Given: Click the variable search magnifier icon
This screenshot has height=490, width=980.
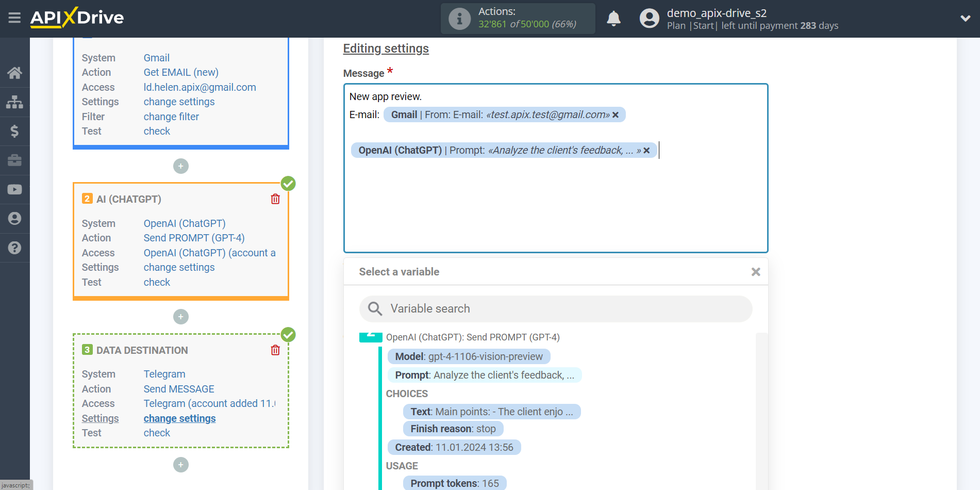Looking at the screenshot, I should (x=375, y=308).
